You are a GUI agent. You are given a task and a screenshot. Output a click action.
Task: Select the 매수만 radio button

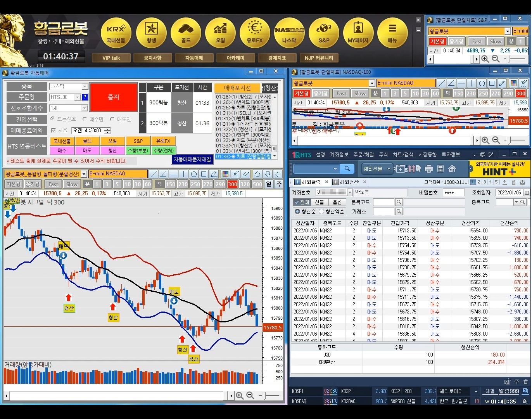tap(85, 119)
